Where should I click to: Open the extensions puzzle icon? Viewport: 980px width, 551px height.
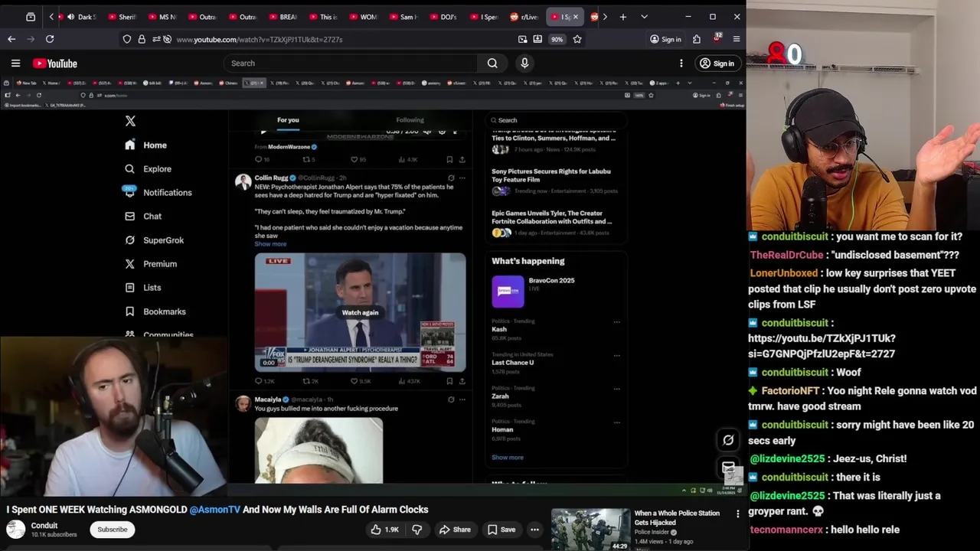point(697,39)
